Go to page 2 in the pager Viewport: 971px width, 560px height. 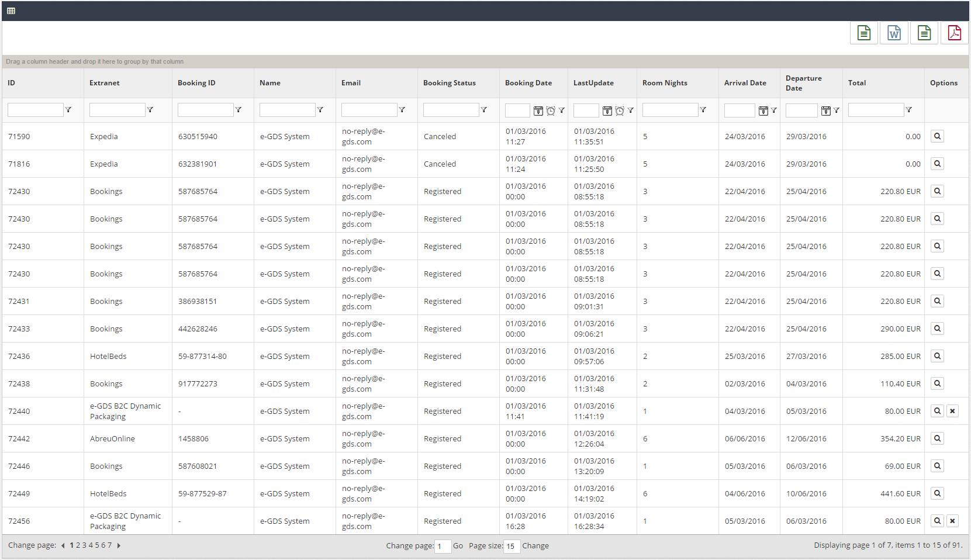coord(78,545)
